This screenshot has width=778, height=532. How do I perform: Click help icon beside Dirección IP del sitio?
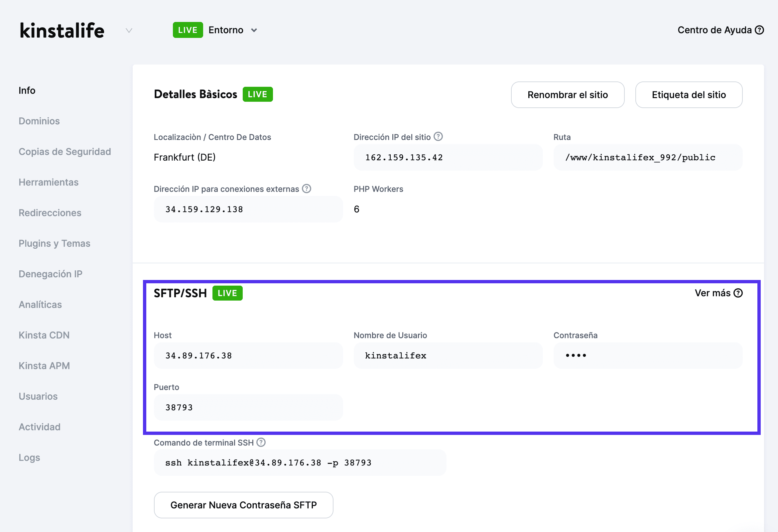pyautogui.click(x=439, y=136)
